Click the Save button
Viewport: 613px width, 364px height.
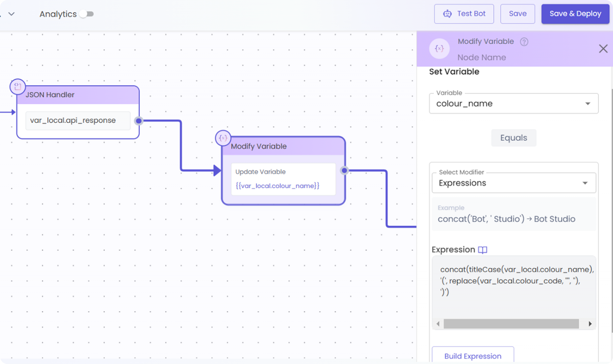coord(517,14)
